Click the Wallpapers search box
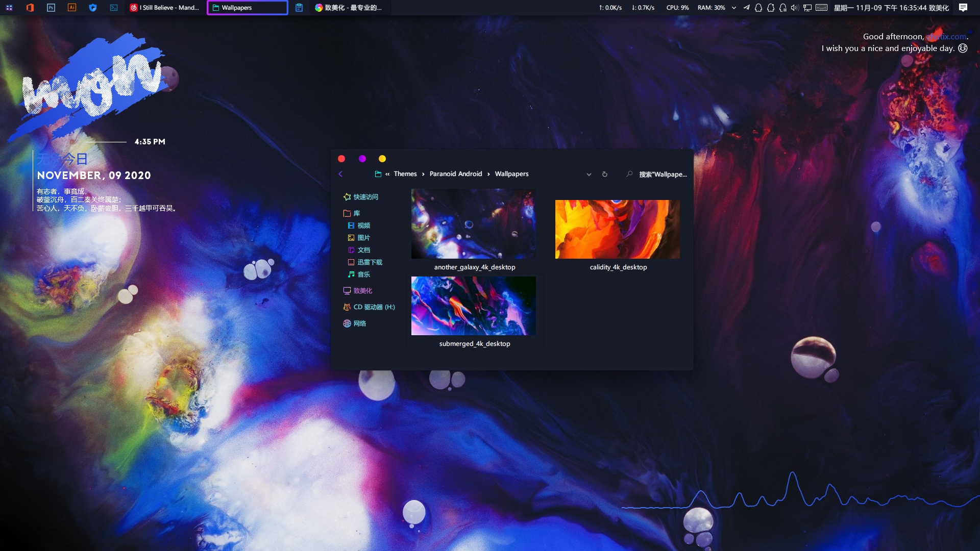980x551 pixels. point(662,174)
